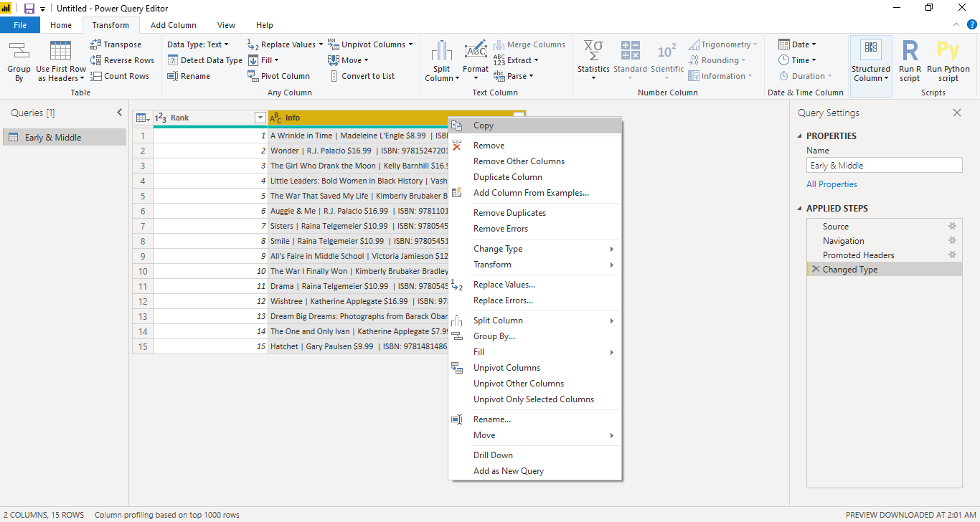Click the 'Hatchet | Gary Paulsen' cell
The image size is (980, 522).
coord(359,346)
